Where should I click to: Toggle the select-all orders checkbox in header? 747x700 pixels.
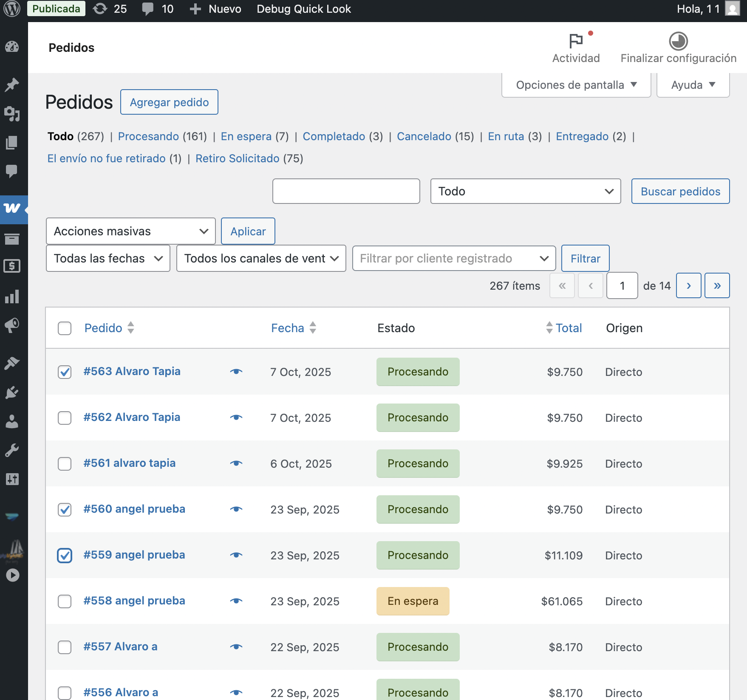tap(65, 328)
